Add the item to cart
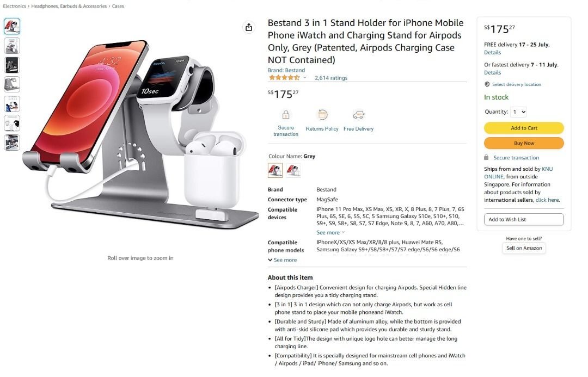 point(524,128)
